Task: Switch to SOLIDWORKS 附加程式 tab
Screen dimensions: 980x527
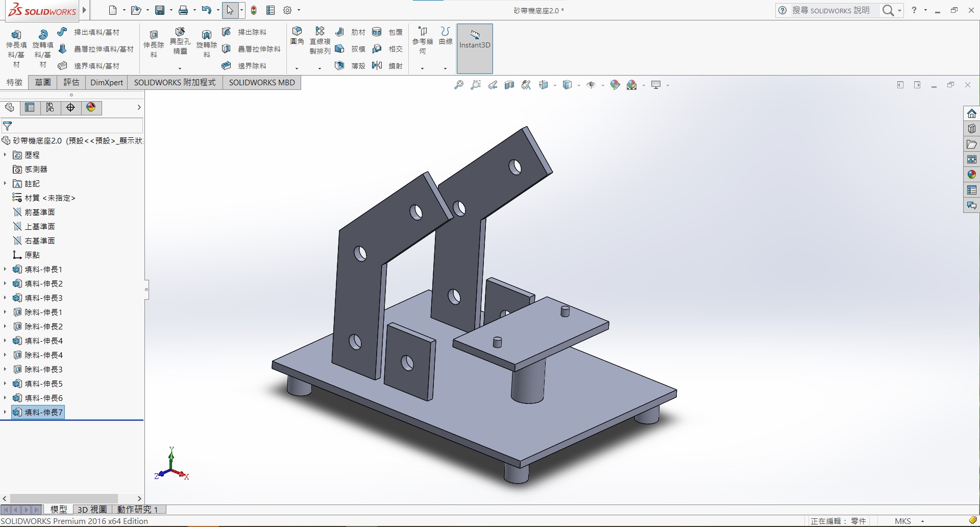Action: tap(175, 82)
